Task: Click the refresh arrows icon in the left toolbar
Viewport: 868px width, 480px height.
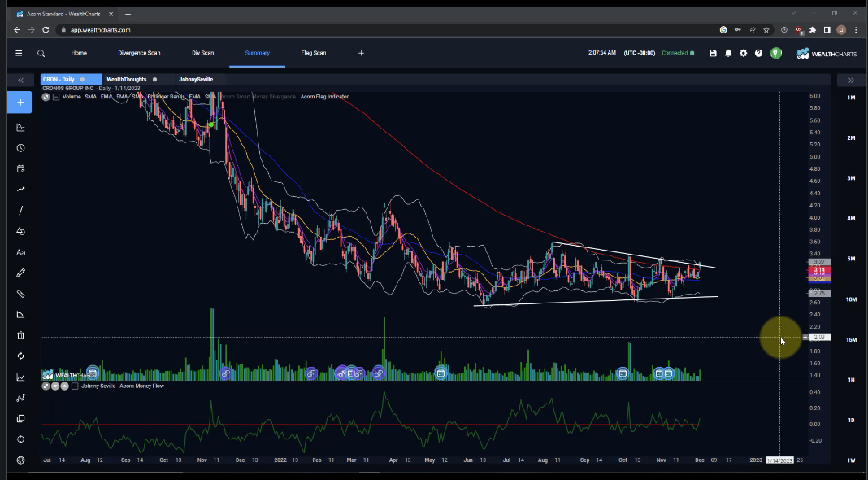Action: pos(20,356)
